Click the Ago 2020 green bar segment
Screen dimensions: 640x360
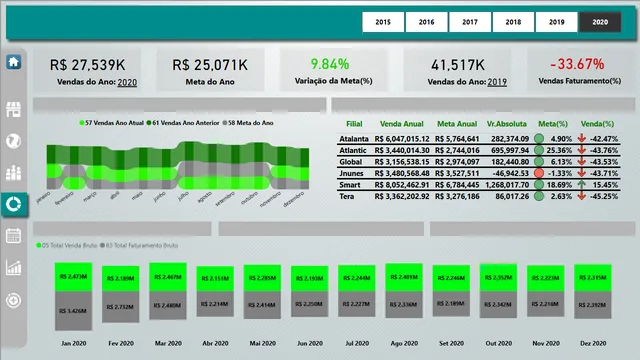click(x=404, y=278)
